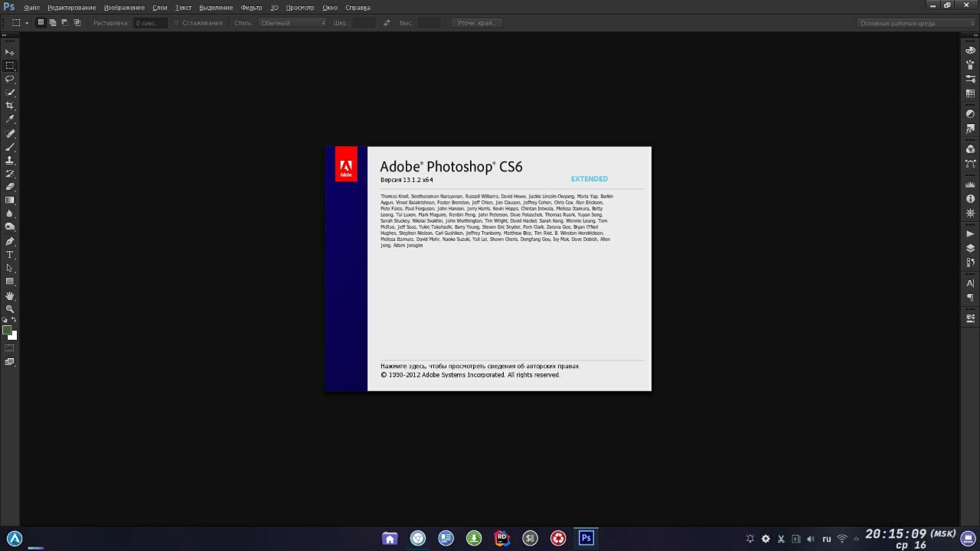
Task: Swap foreground and background colors
Action: point(14,320)
